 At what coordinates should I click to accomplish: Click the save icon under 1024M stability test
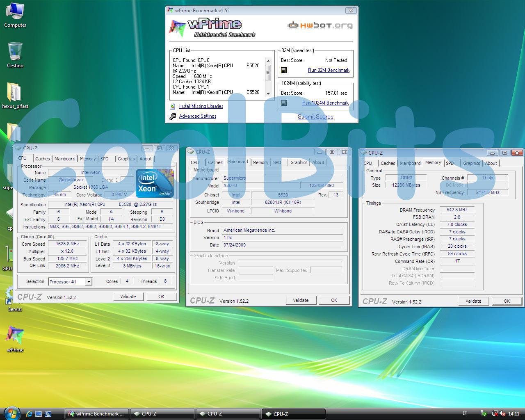284,103
